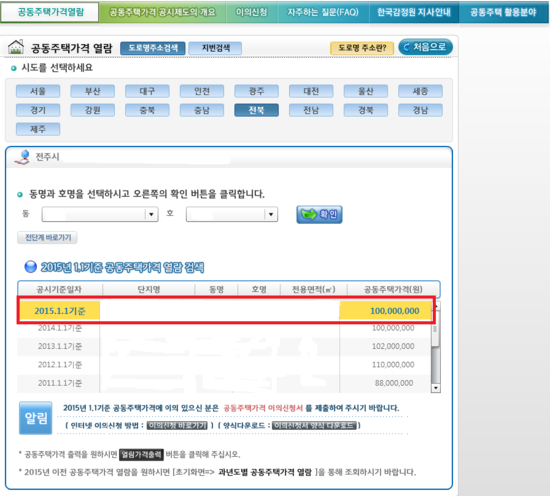Select 세종 region button
Screen dimensions: 550x496
point(420,91)
